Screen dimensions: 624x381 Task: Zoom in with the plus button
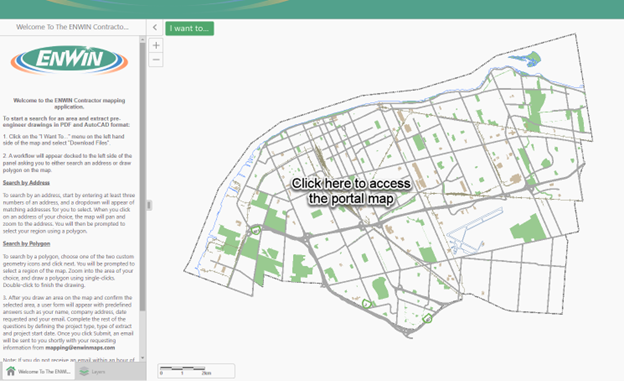coord(156,45)
